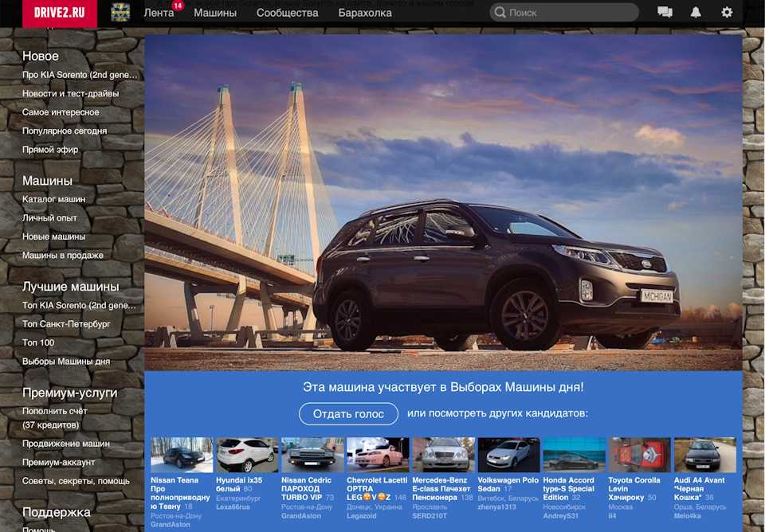This screenshot has width=765, height=532.
Task: Open user Lexa66rus profile link
Action: 233,507
